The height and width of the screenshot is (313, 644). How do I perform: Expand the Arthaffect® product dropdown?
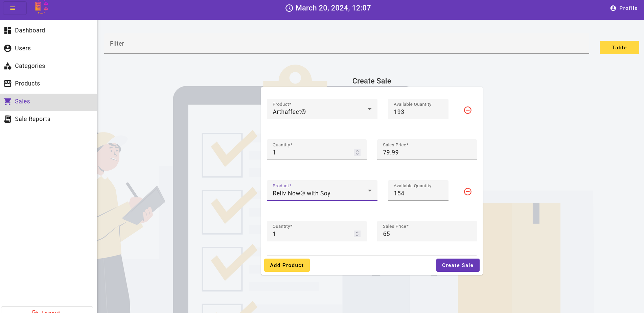[322, 109]
